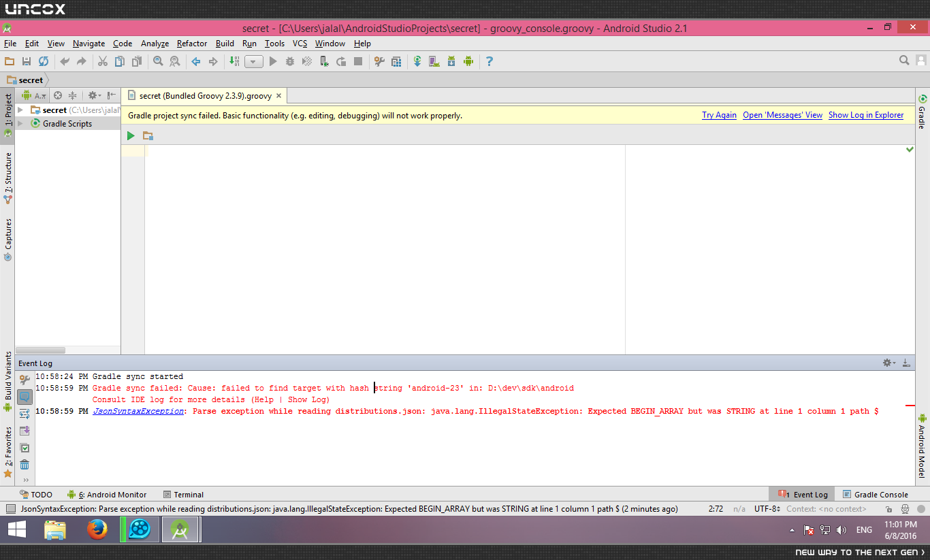
Task: Open Event Log gear settings dropdown
Action: 888,363
